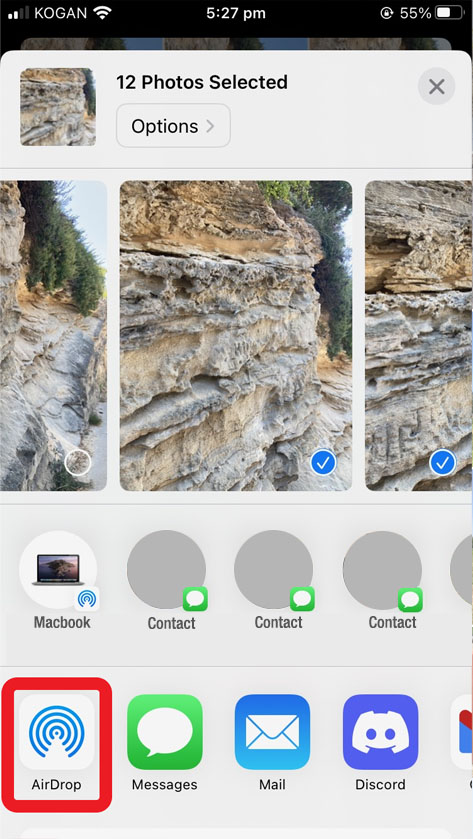Screen dimensions: 473x839
Task: Share via the Messages app
Action: coord(165,744)
